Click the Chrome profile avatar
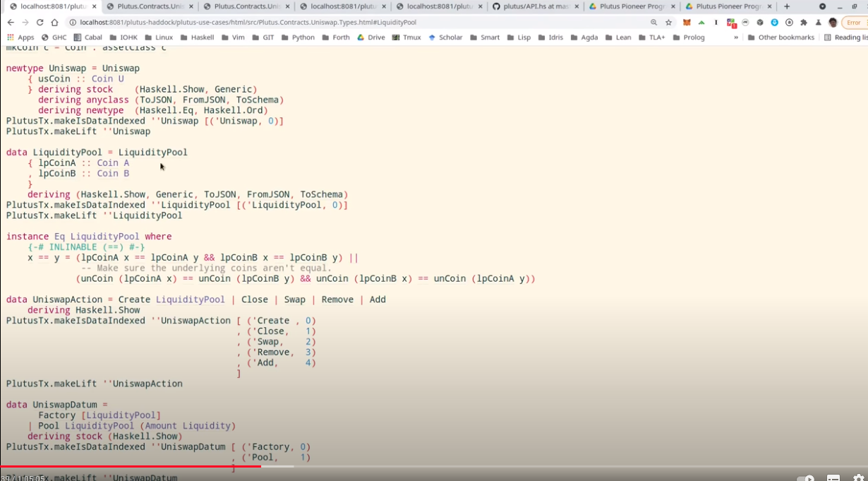The width and height of the screenshot is (868, 481). tap(833, 23)
